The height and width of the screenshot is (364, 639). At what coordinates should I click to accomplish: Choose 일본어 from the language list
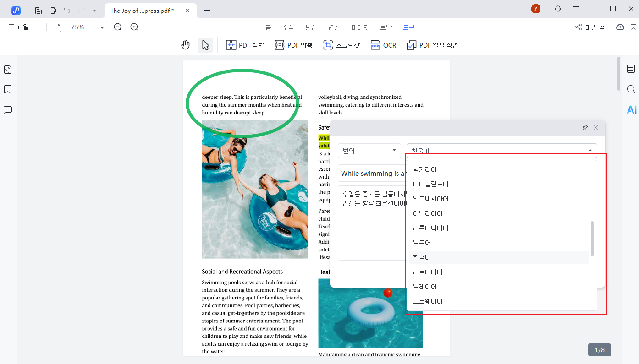click(422, 243)
